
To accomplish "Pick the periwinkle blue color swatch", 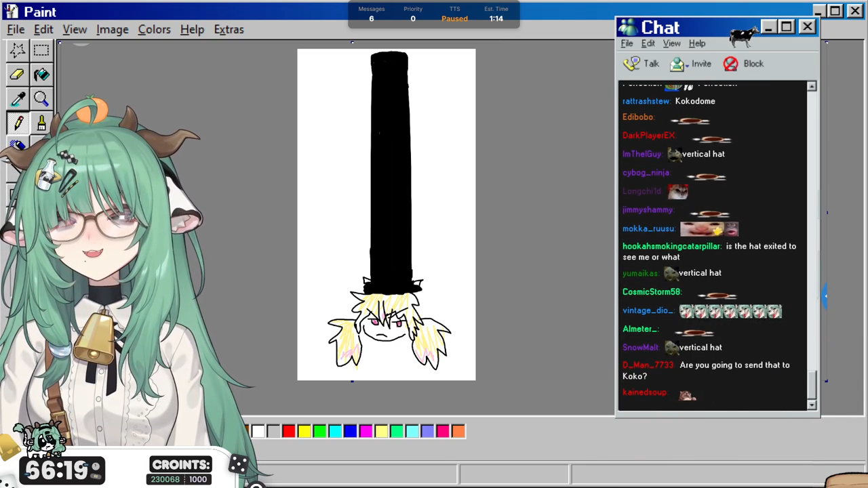I will 427,431.
